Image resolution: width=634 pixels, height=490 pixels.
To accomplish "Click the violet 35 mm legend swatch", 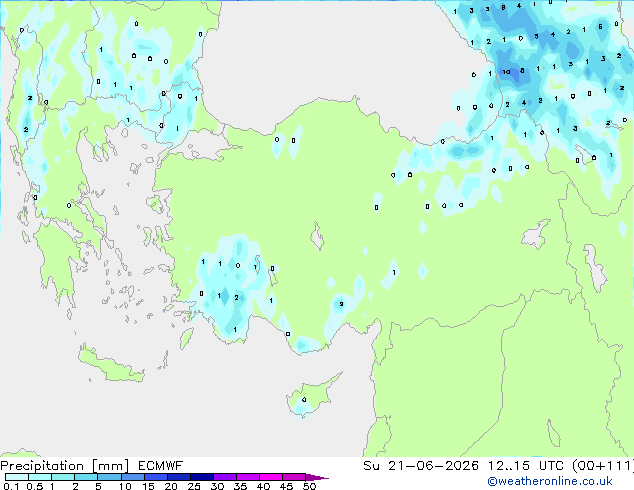I will point(248,477).
